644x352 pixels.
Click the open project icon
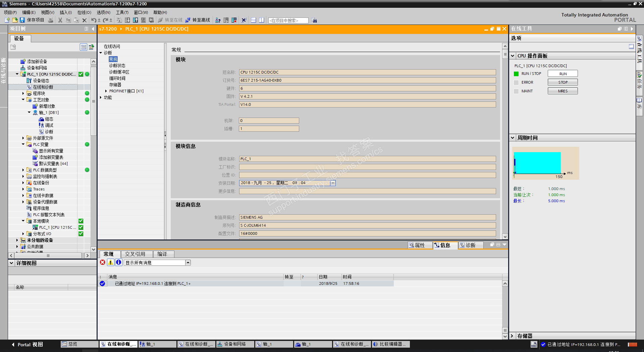(x=14, y=20)
